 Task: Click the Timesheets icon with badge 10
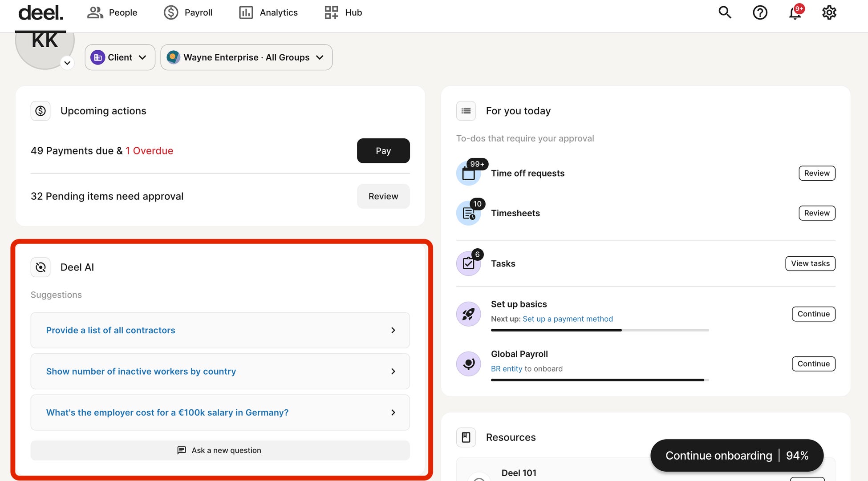(468, 213)
